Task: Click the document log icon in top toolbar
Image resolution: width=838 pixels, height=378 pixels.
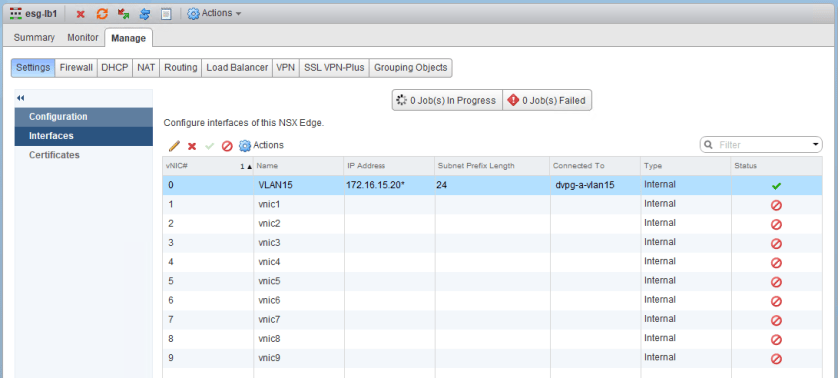Action: tap(166, 14)
